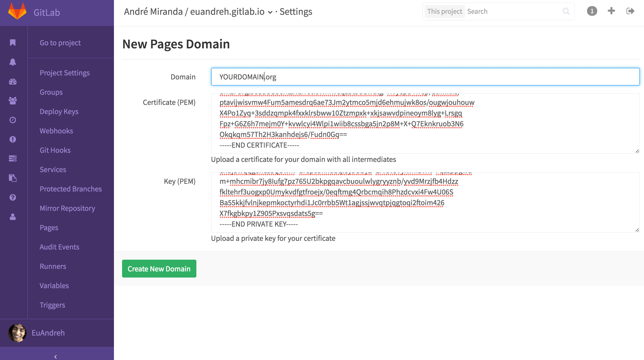
Task: Open Runners settings
Action: (x=53, y=266)
